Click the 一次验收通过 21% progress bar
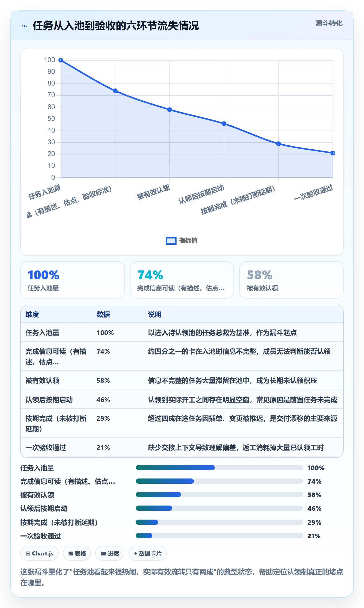The height and width of the screenshot is (608, 364). point(219,536)
